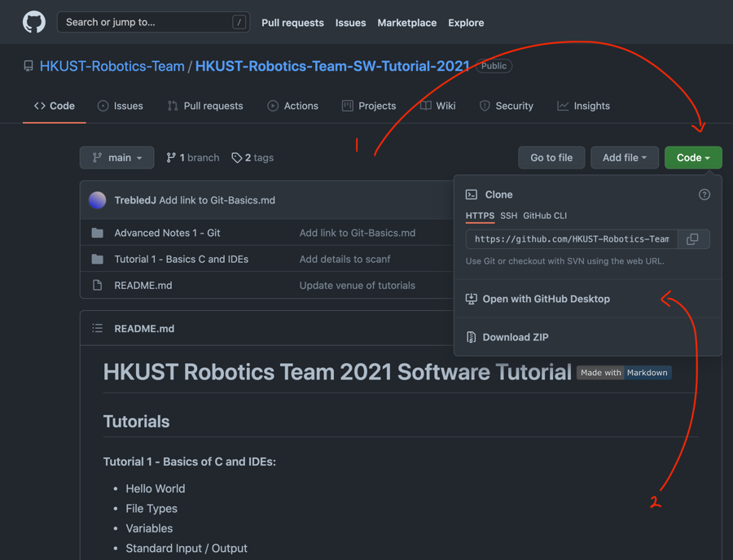Screen dimensions: 733x560
Task: Switch to the SSH clone tab
Action: (508, 216)
